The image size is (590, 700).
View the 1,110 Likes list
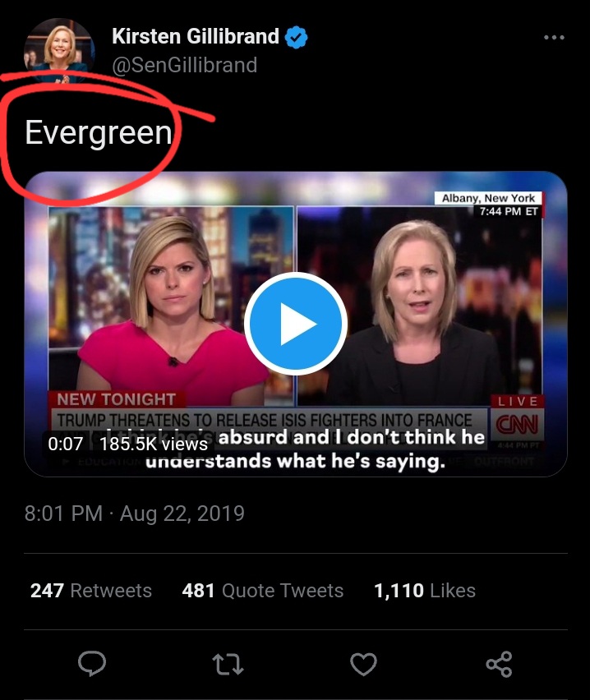point(424,591)
